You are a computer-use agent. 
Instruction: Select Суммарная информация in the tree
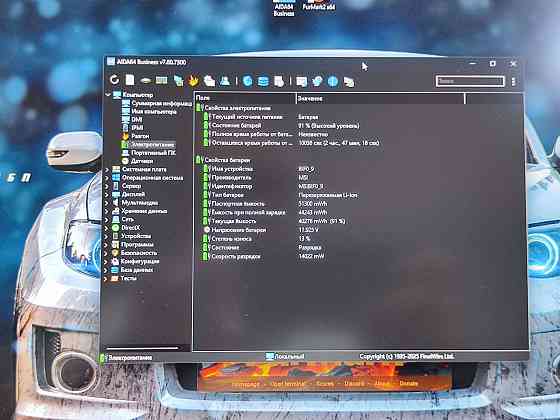[x=161, y=103]
